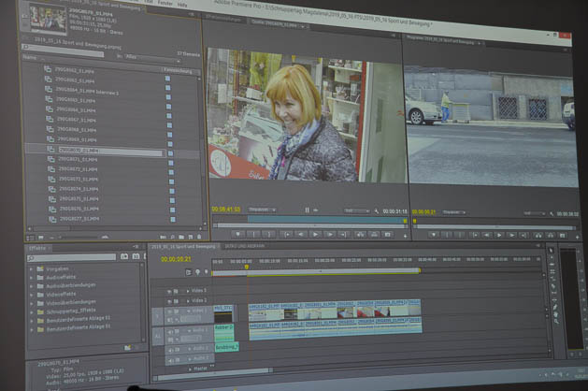Switch to the Effekte panel tab
The image size is (588, 391).
(37, 248)
